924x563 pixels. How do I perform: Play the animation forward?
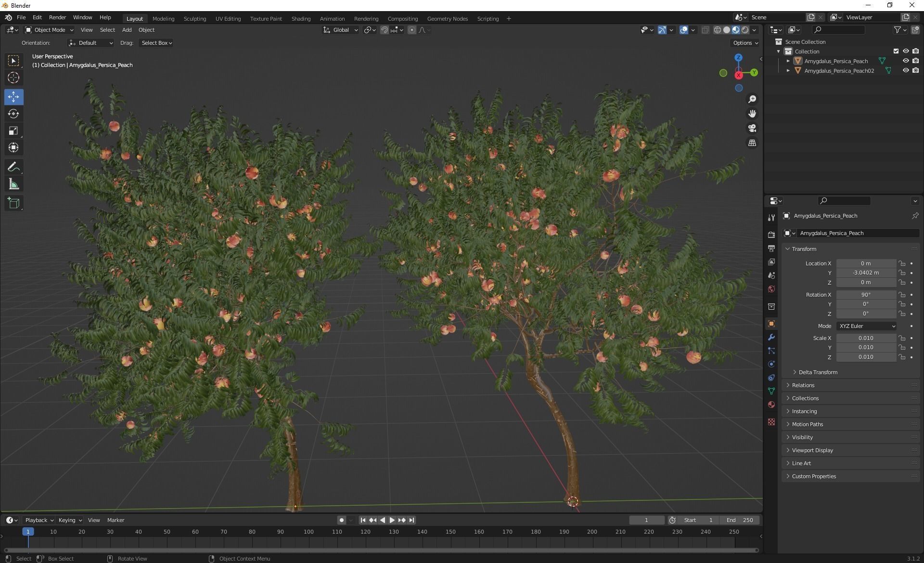pos(392,520)
